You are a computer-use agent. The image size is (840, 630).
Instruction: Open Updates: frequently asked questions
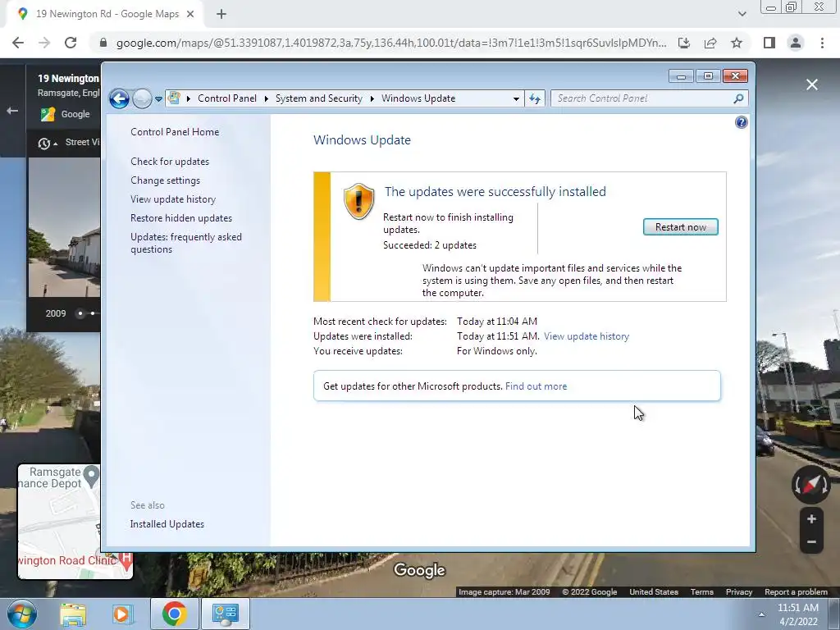click(186, 243)
